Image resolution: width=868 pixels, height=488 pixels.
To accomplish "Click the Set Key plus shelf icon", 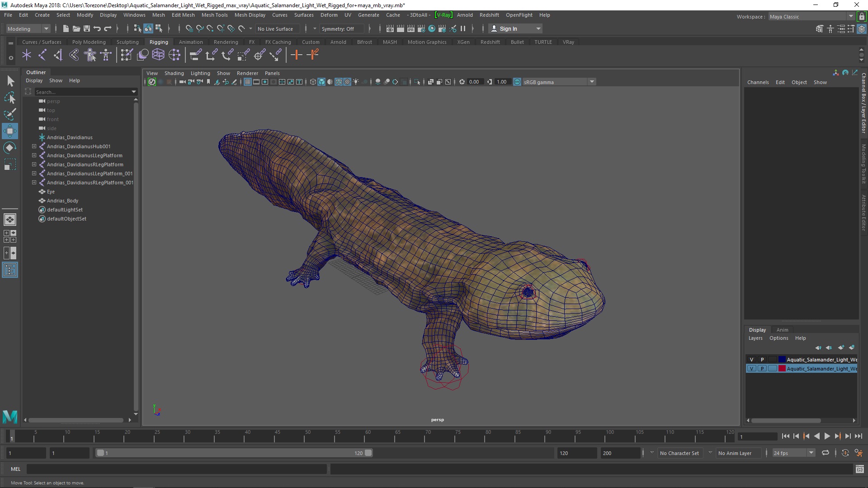I will (x=297, y=55).
